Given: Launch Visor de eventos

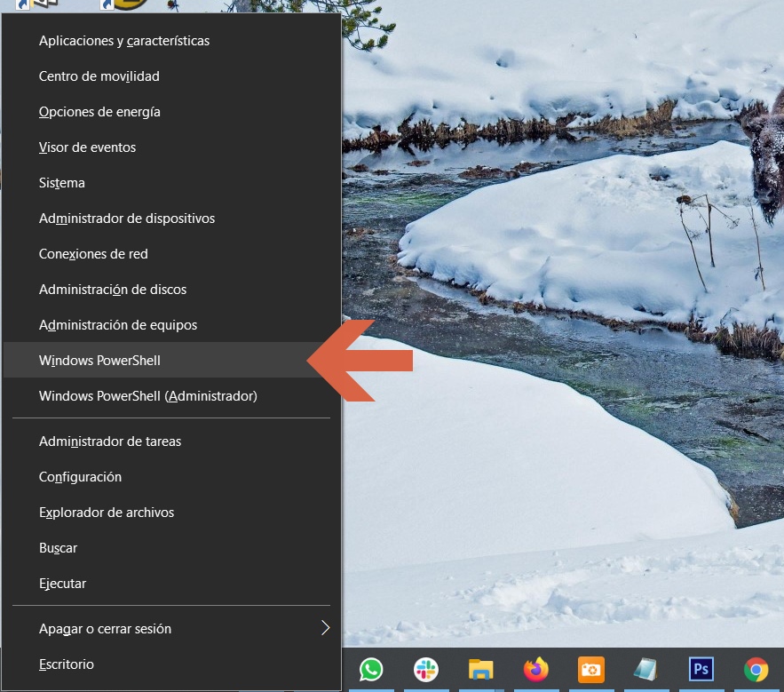Looking at the screenshot, I should [x=171, y=147].
